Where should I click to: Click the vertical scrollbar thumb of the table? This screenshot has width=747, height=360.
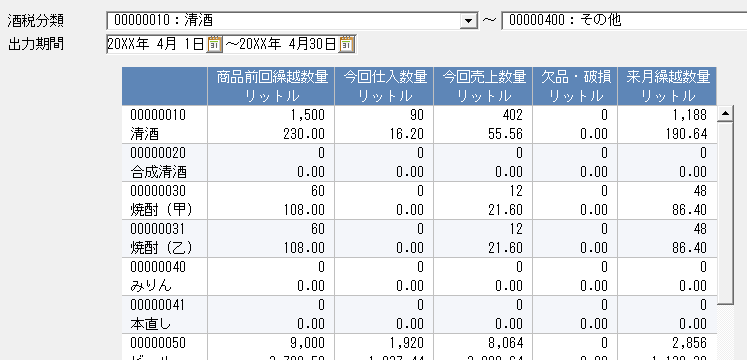725,212
